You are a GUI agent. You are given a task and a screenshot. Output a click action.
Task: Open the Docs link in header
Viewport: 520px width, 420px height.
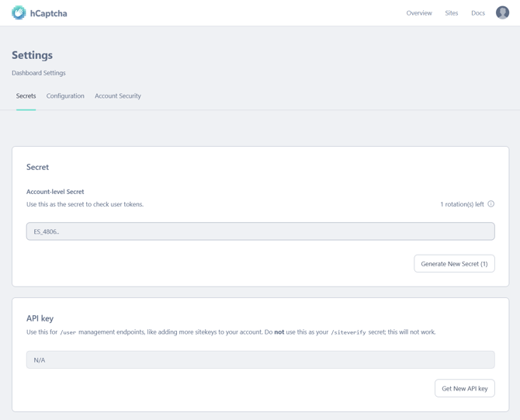(x=478, y=13)
